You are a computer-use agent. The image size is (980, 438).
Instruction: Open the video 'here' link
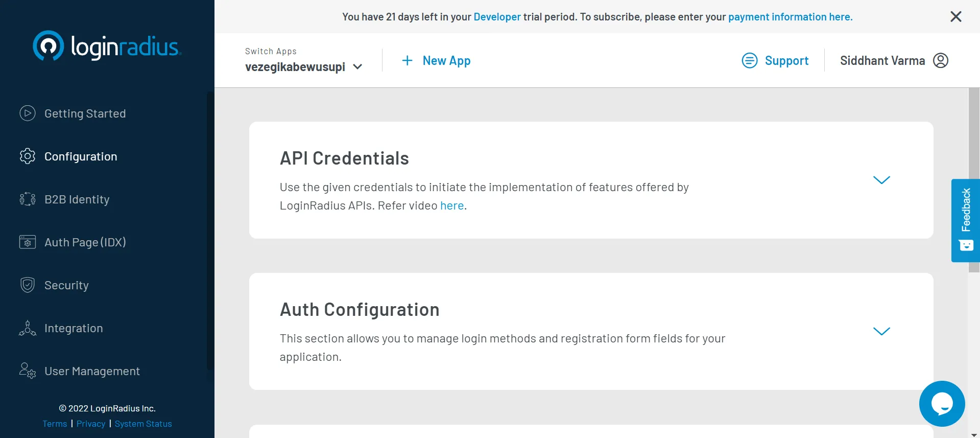coord(452,205)
